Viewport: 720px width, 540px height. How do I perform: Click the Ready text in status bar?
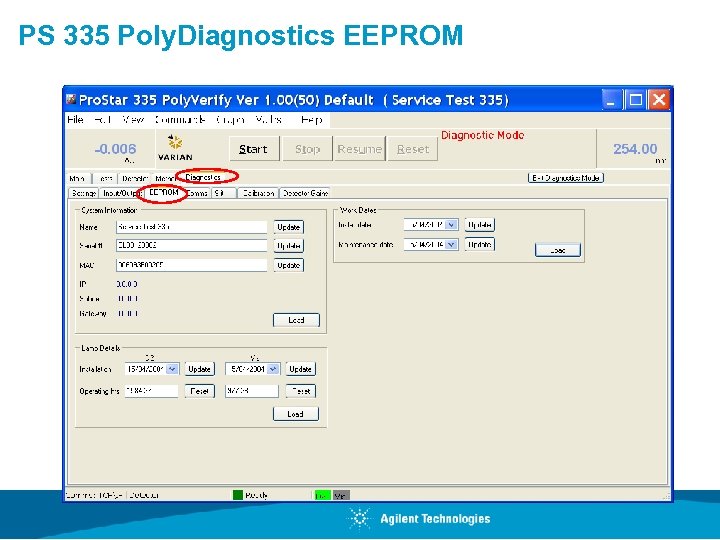click(256, 495)
